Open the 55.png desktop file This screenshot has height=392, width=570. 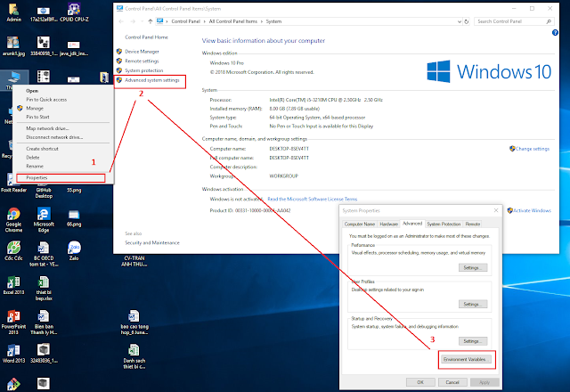74,190
